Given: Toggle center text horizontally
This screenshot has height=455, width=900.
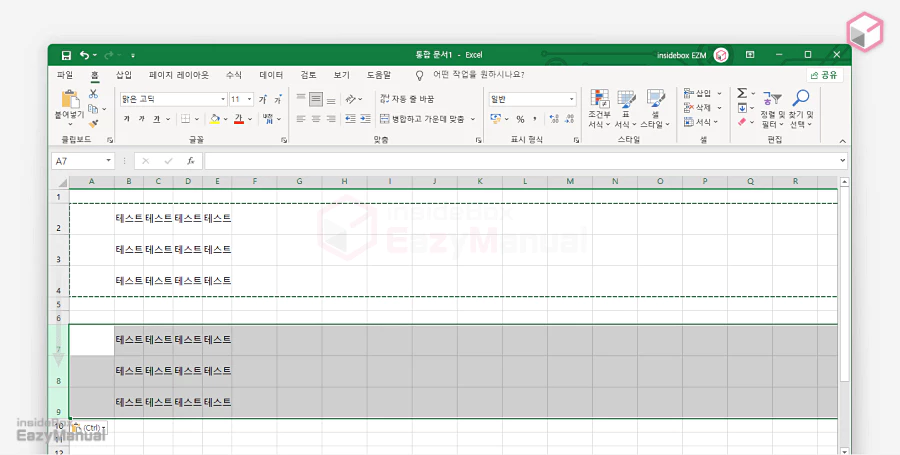Looking at the screenshot, I should pyautogui.click(x=316, y=119).
